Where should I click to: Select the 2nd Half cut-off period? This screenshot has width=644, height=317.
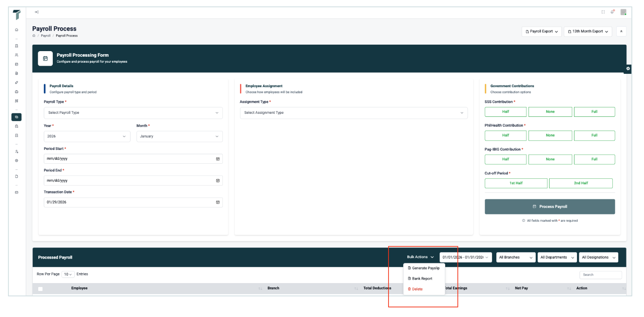580,183
